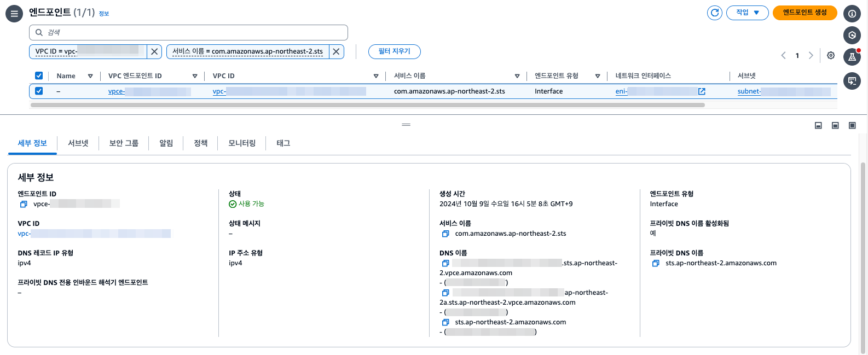Viewport: 868px width, 355px height.
Task: Open the VPC ID link in details panel
Action: coord(94,234)
